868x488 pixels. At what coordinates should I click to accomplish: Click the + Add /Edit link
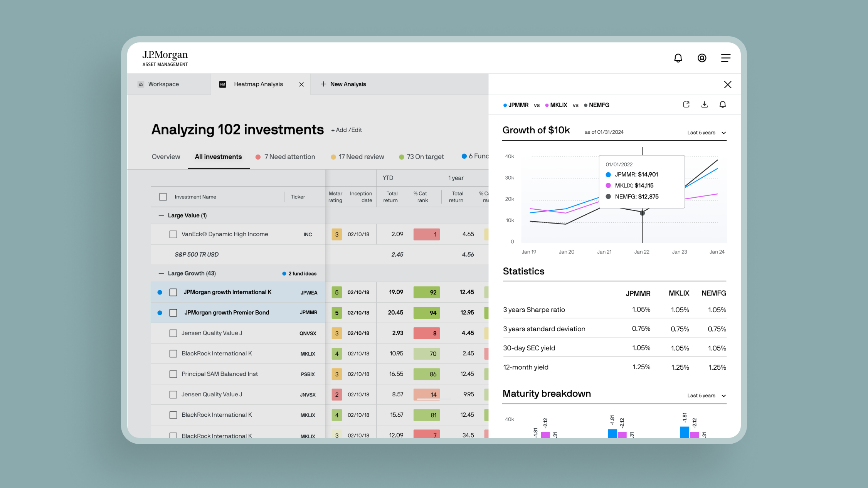[347, 130]
